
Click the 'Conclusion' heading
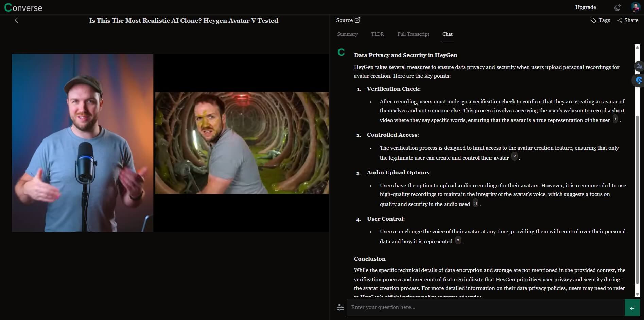[x=370, y=259]
